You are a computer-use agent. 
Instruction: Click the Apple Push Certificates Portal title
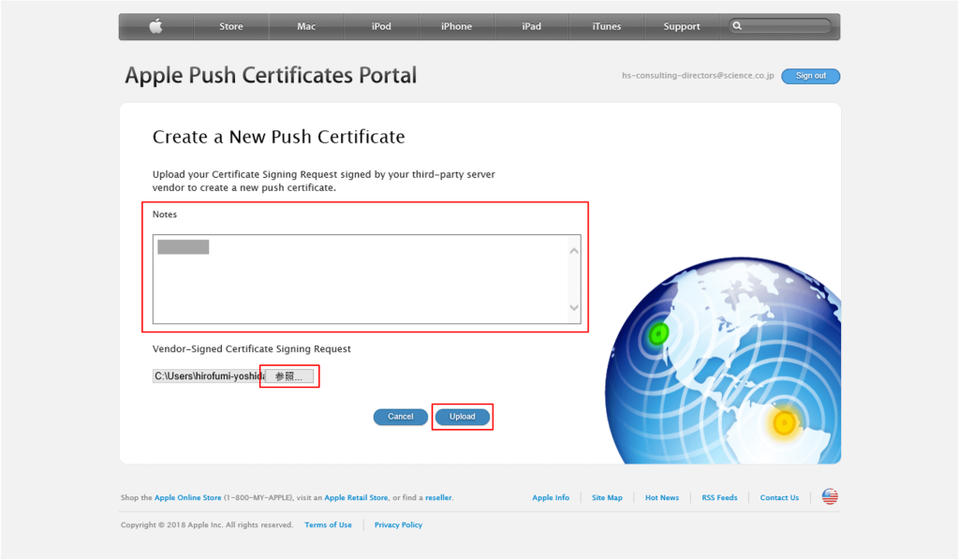pos(271,75)
